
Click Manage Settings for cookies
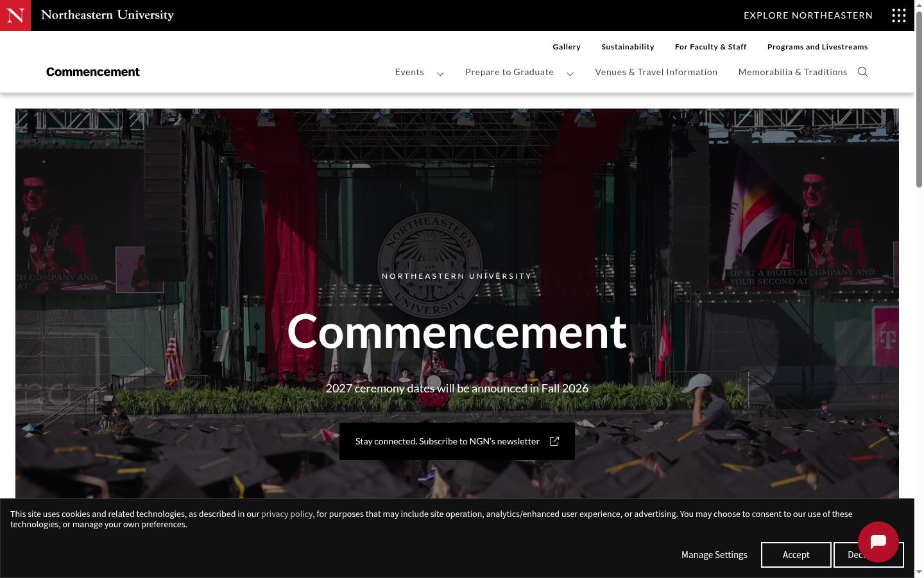pyautogui.click(x=714, y=555)
